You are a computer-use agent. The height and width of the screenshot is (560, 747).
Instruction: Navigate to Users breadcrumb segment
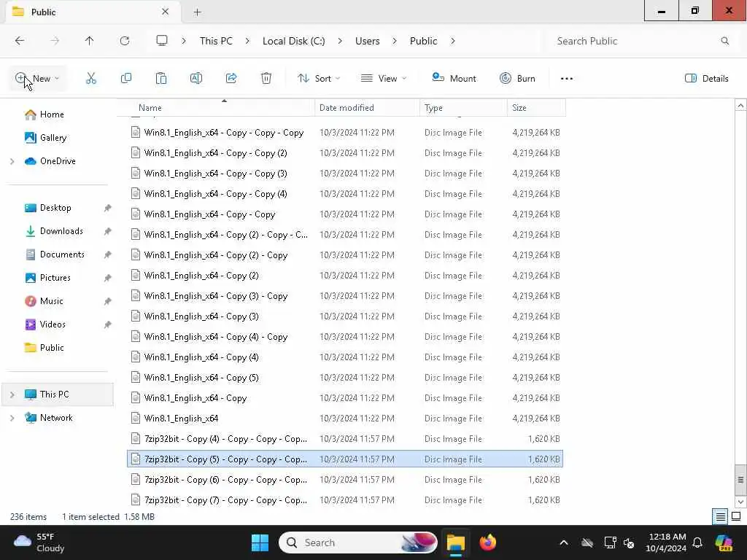(x=368, y=41)
